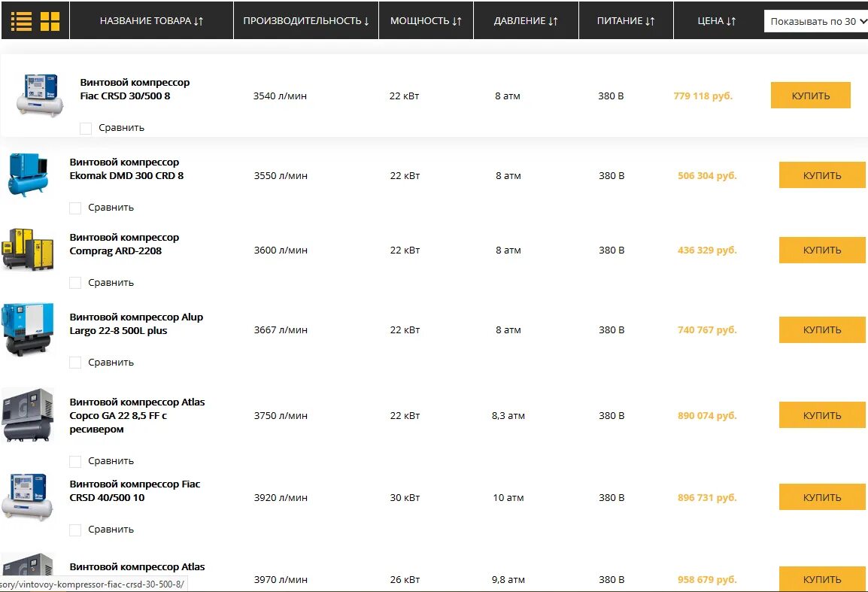Open the Alup Largo 22-8 product thumbnail

point(28,329)
